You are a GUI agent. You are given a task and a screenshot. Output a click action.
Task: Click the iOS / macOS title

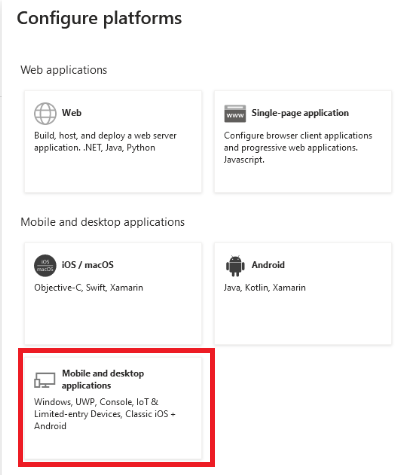88,265
